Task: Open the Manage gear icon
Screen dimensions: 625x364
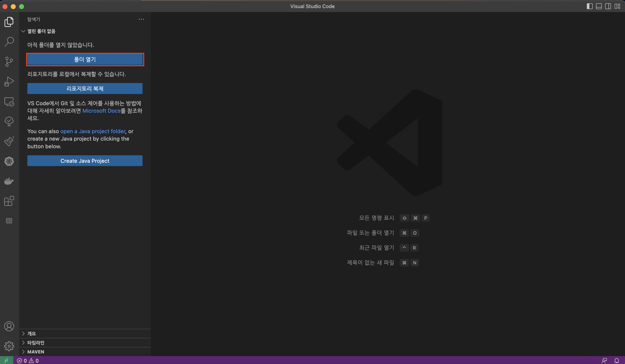Action: pos(9,346)
